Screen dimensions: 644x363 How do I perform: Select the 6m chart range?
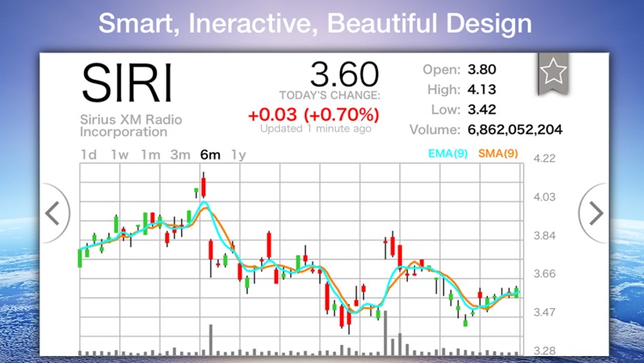(x=210, y=154)
